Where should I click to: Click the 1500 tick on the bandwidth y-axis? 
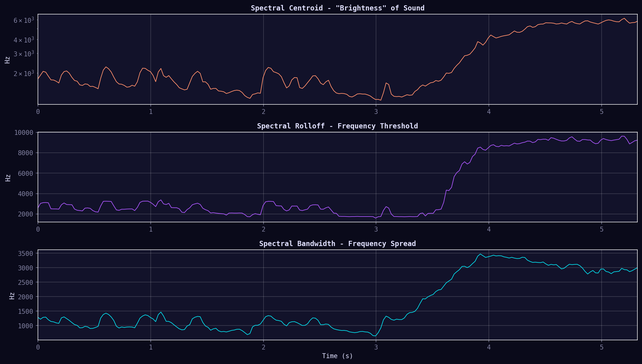click(26, 311)
